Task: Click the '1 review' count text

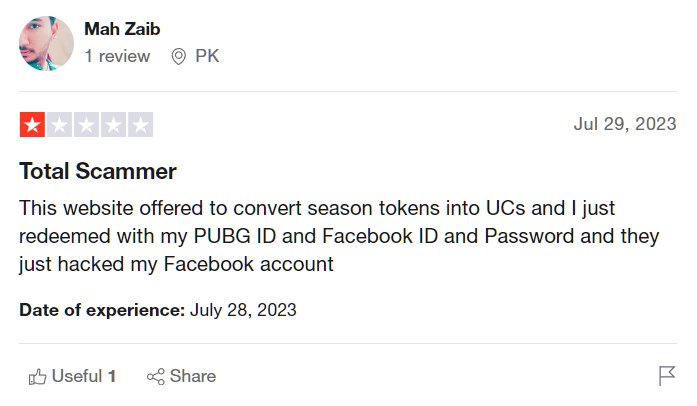Action: point(117,56)
